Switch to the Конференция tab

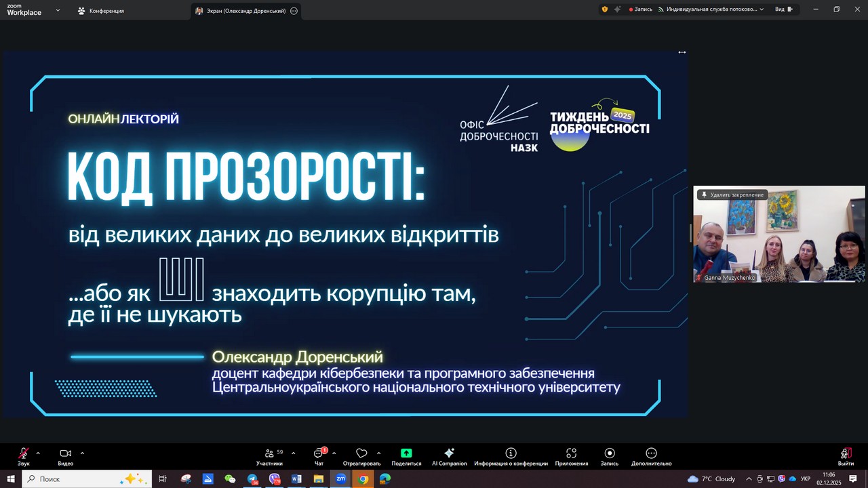click(x=100, y=11)
